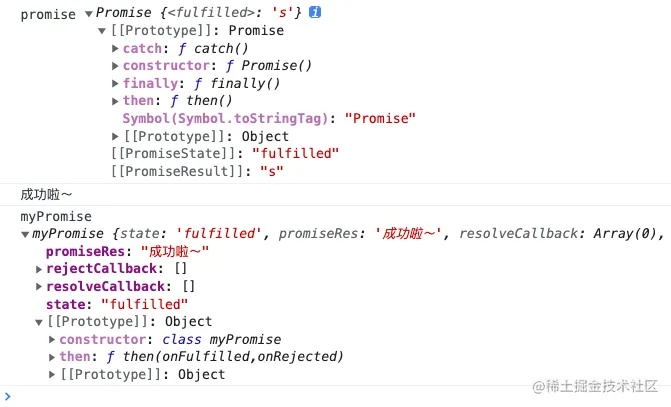Click the Symbol.toStringTag property row
Viewport: 671px width, 407px height.
click(269, 119)
